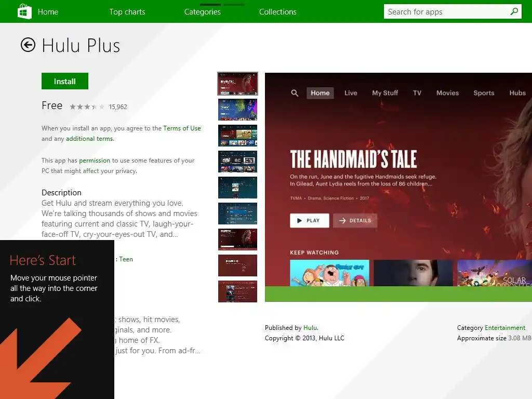Open the additional terms link
532x399 pixels.
90,139
